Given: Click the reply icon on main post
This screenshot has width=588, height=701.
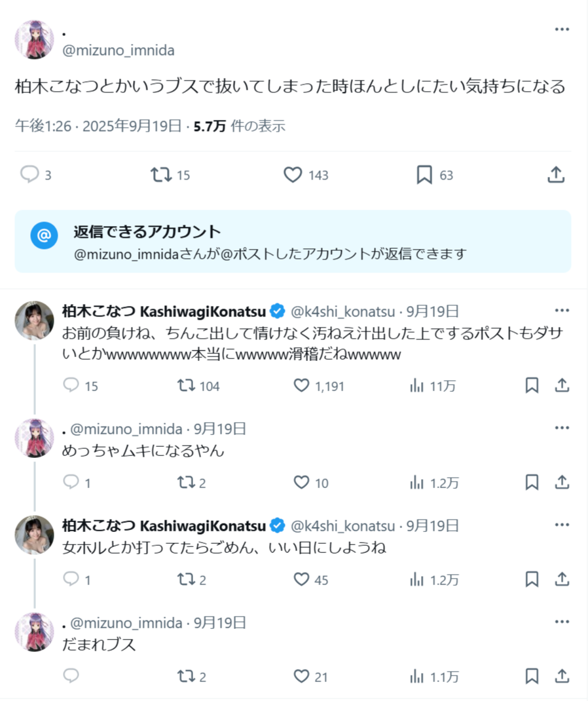Looking at the screenshot, I should pos(30,174).
